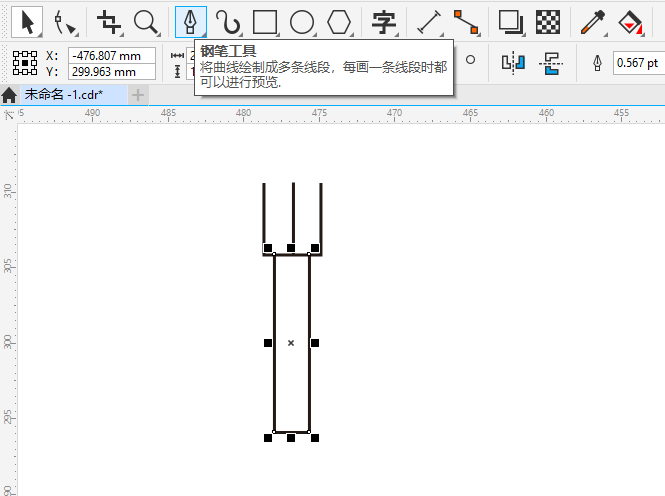The height and width of the screenshot is (496, 665).
Task: Click the rectangle's center X marker
Action: (291, 343)
